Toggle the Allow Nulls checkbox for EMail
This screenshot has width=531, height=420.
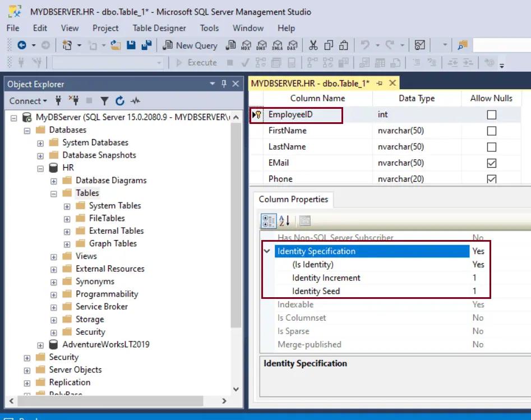pos(491,163)
